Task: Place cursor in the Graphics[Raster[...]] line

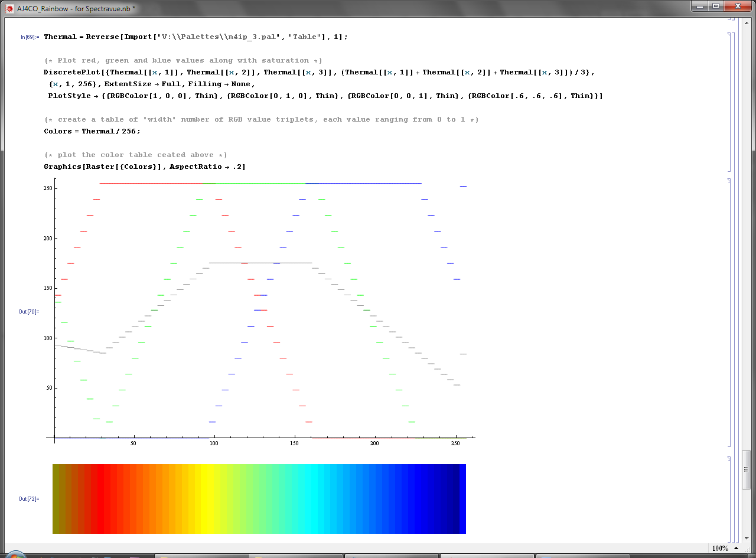Action: 144,167
